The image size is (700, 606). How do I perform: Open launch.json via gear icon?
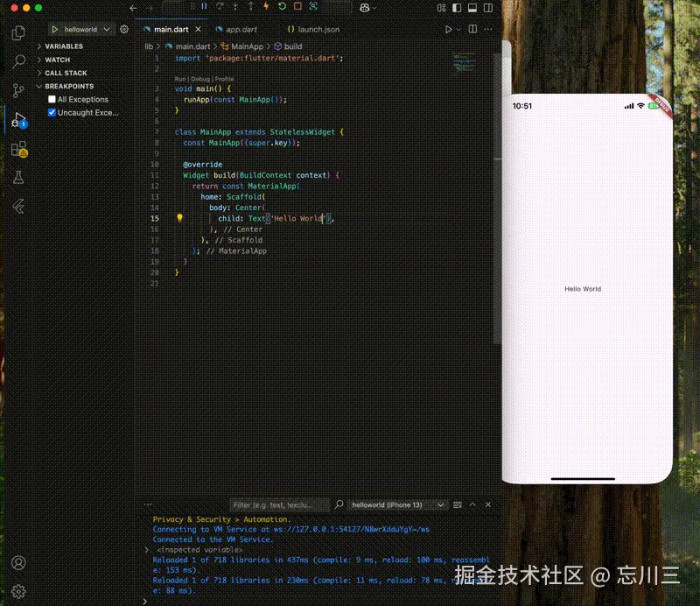124,29
